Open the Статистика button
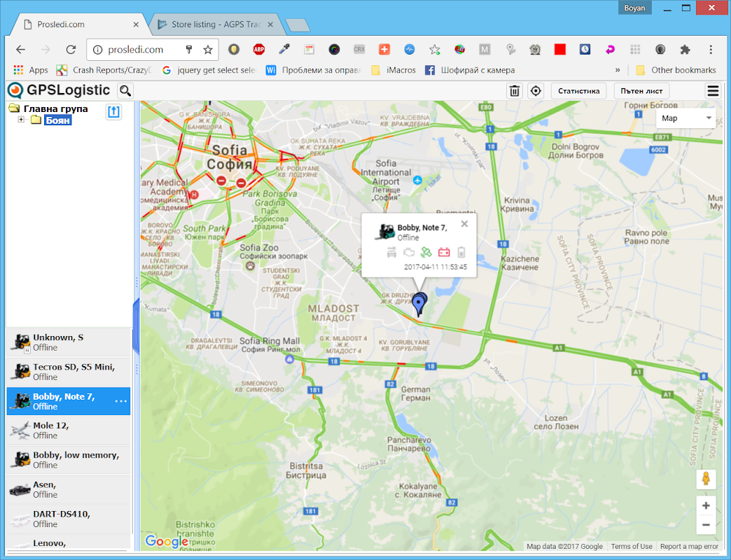 pyautogui.click(x=578, y=91)
